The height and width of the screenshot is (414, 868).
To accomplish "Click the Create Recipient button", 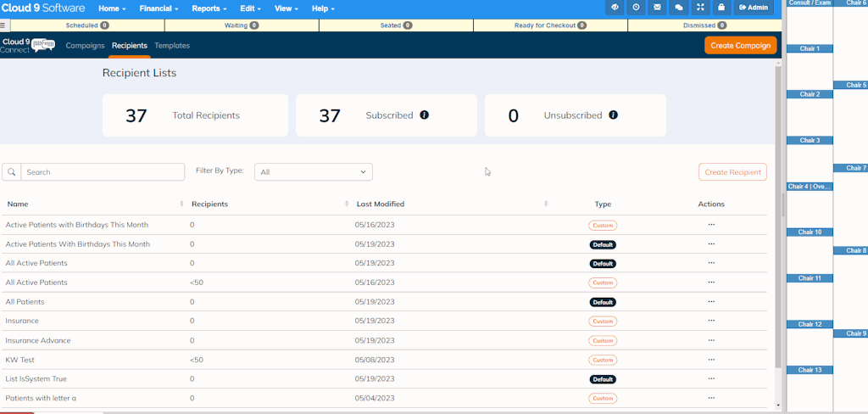I will (x=733, y=172).
